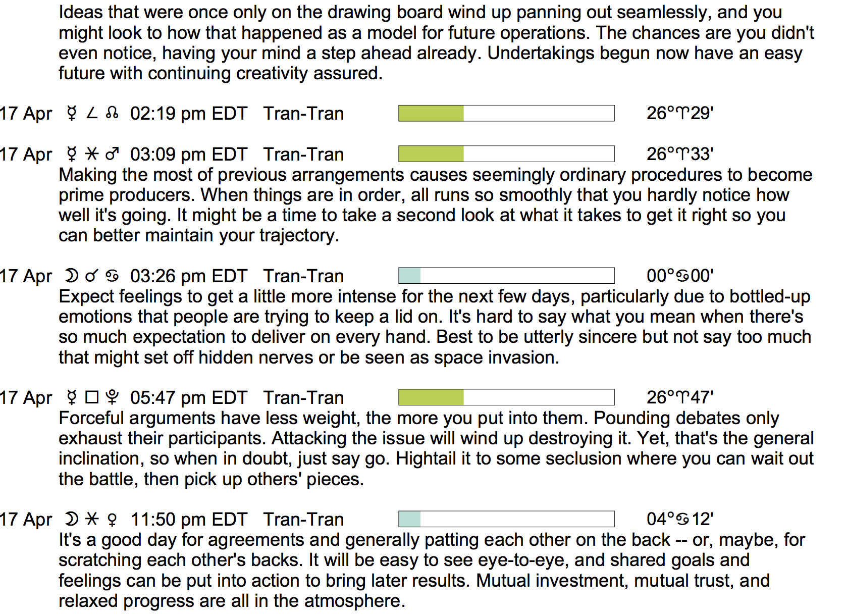
Task: Click the Moon glyph in the 03:26 pm row
Action: tap(72, 276)
